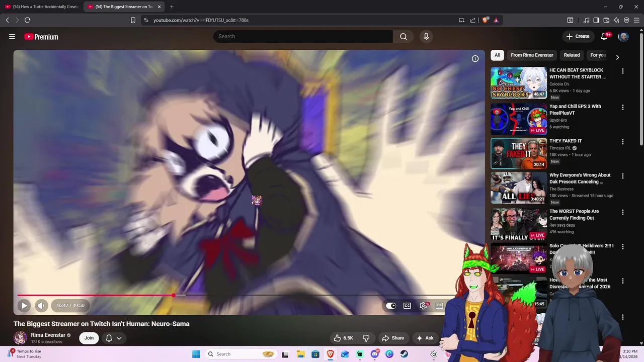The image size is (644, 362).
Task: Click the progress bar scrubber handle
Action: pos(174,295)
